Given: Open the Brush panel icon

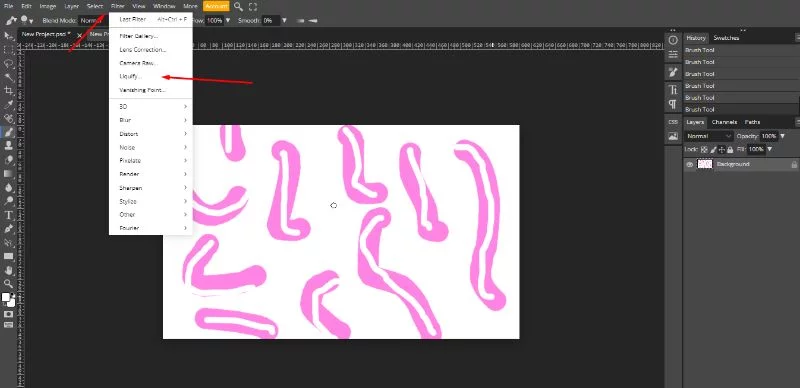Looking at the screenshot, I should click(x=673, y=72).
